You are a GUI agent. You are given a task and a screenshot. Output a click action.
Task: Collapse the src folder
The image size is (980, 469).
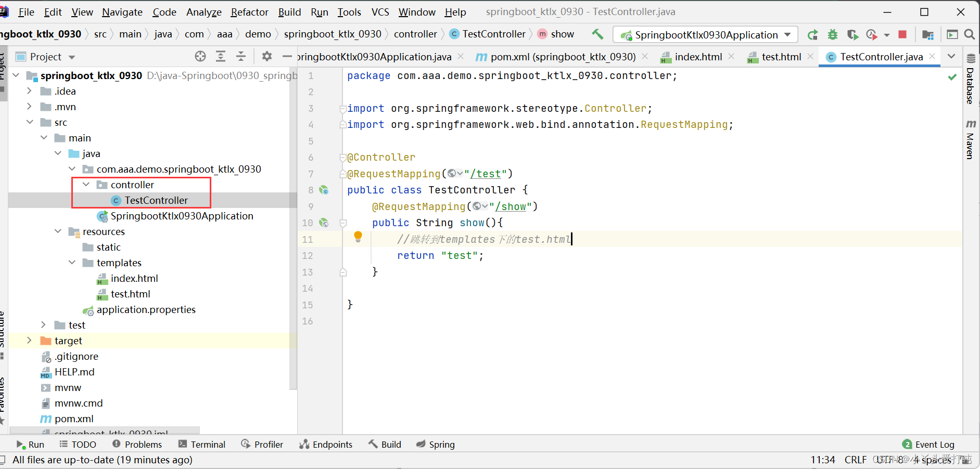pyautogui.click(x=30, y=122)
